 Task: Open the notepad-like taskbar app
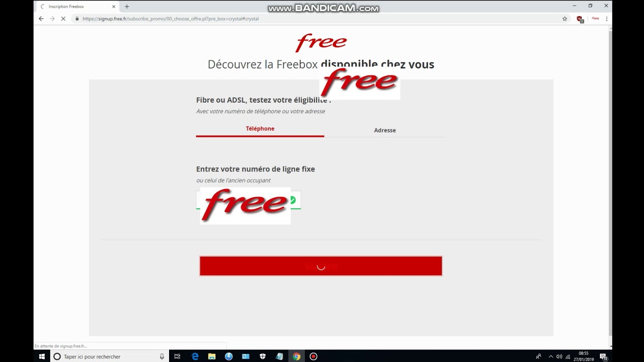280,356
